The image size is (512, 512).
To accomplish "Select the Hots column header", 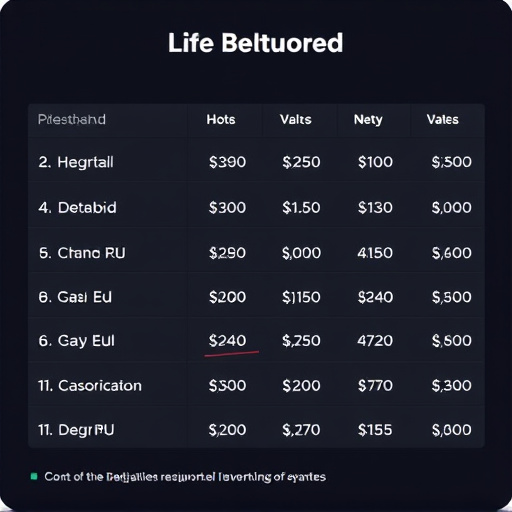I will pyautogui.click(x=221, y=119).
